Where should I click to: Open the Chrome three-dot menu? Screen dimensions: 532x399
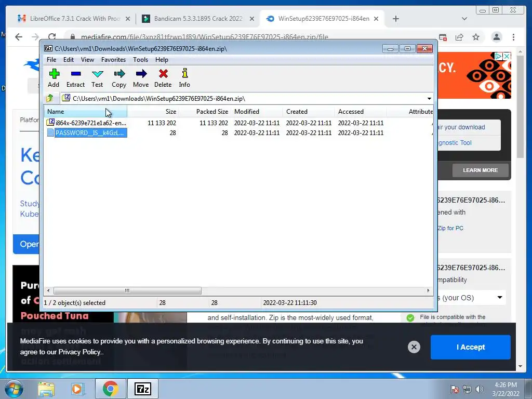pos(514,37)
